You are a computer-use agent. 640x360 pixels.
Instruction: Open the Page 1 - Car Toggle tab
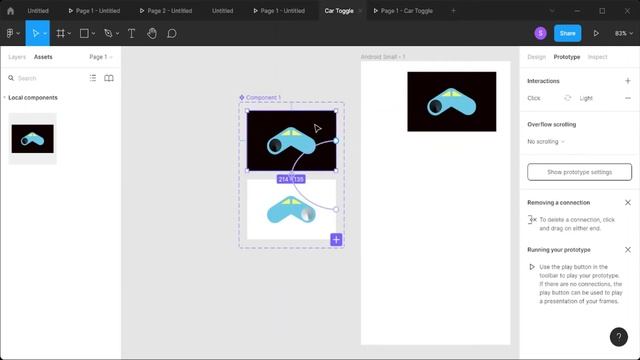pyautogui.click(x=403, y=11)
